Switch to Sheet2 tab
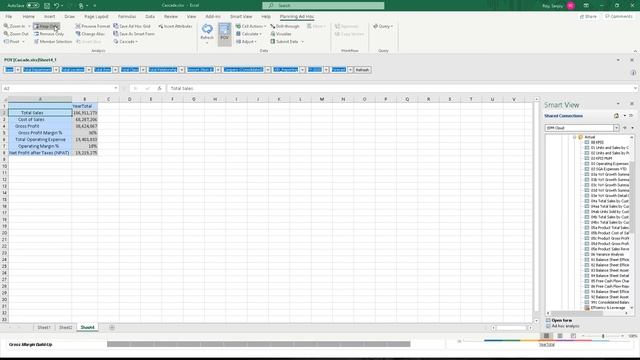This screenshot has width=640, height=360. pos(65,327)
